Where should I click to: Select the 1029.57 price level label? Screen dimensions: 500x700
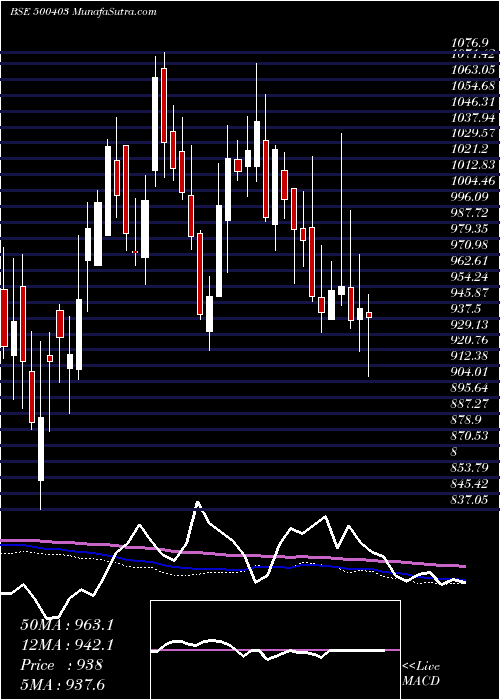473,133
